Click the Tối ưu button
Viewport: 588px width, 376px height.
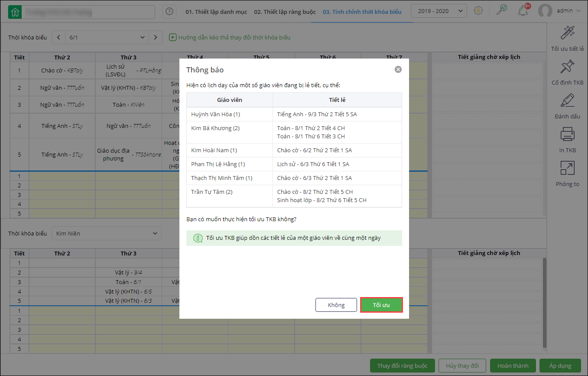[x=381, y=305]
